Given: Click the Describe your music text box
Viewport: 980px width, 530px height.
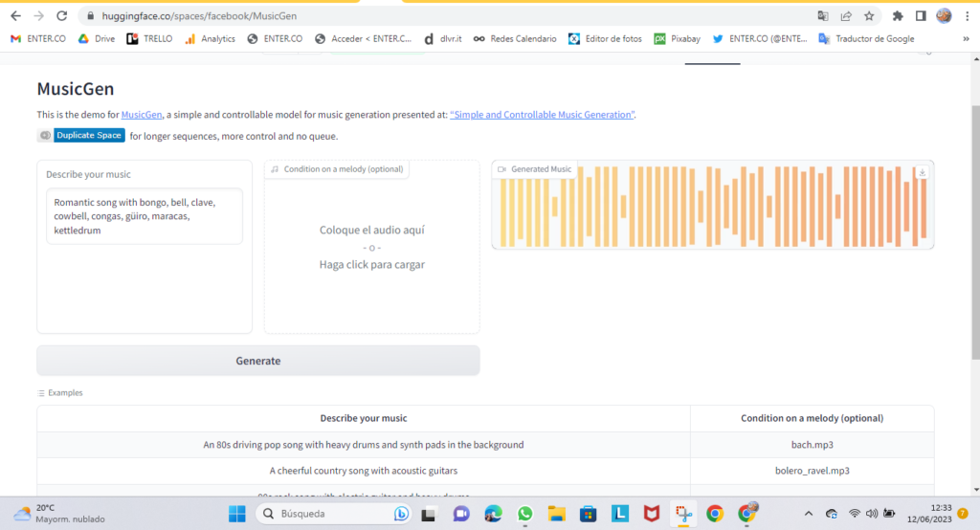Looking at the screenshot, I should [x=145, y=216].
